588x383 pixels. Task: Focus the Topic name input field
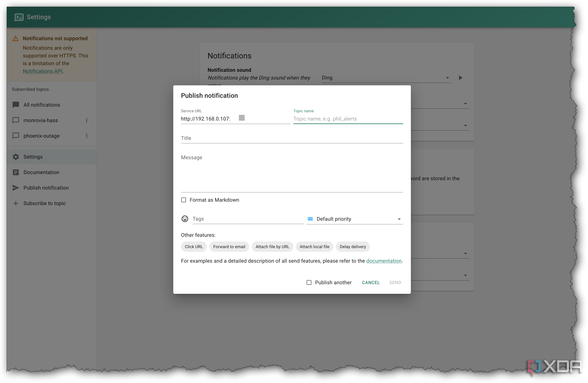(348, 119)
